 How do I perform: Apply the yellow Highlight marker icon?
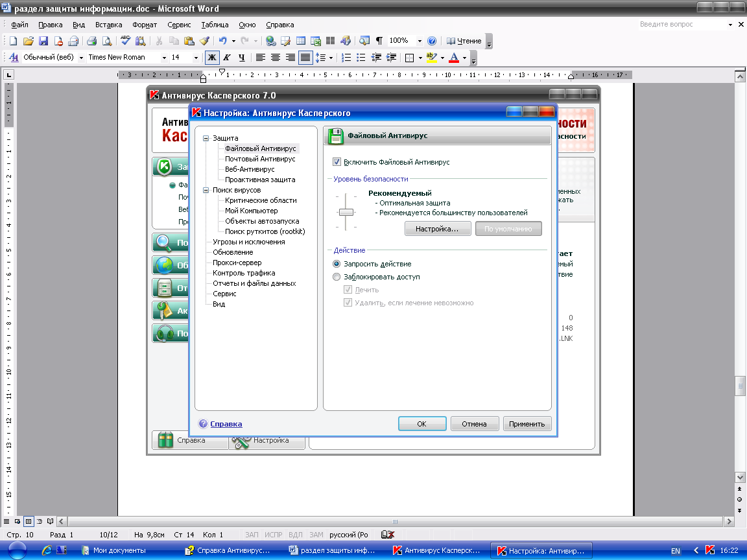[x=432, y=58]
